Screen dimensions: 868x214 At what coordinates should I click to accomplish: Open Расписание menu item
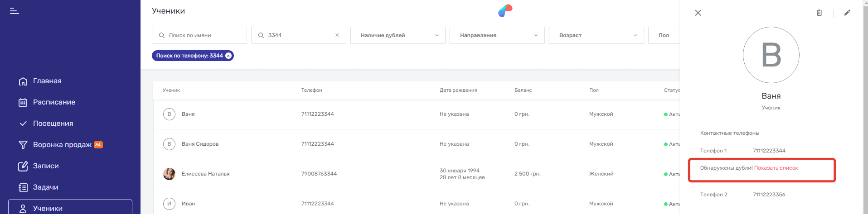pos(54,102)
